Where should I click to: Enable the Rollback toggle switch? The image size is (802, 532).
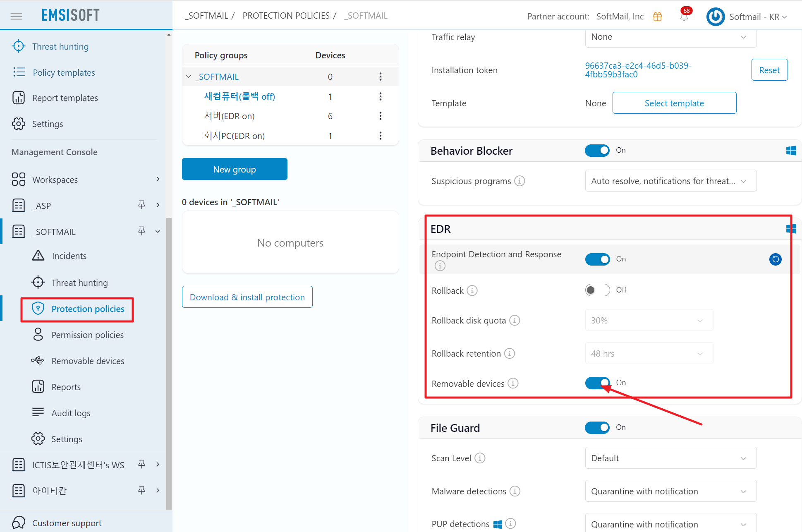597,290
